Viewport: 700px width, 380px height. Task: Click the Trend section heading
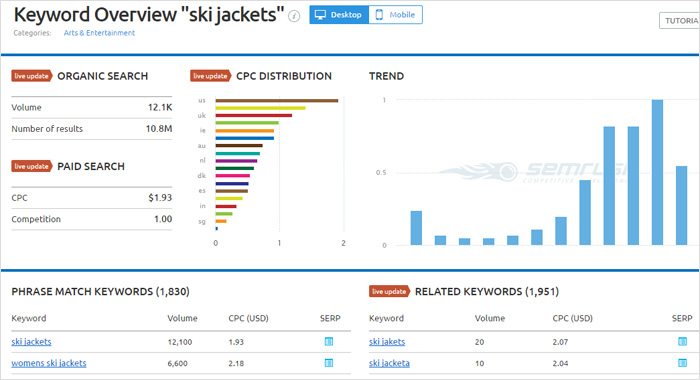pos(386,76)
